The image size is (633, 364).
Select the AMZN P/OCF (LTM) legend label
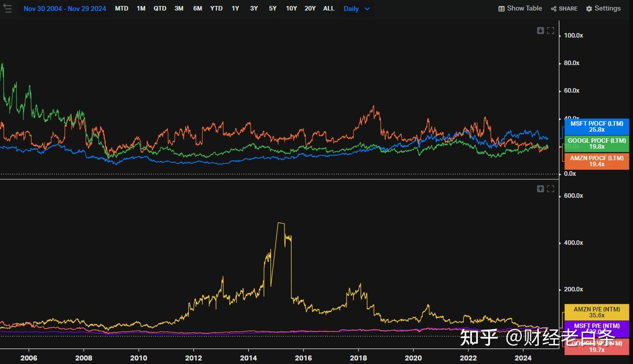pos(597,161)
